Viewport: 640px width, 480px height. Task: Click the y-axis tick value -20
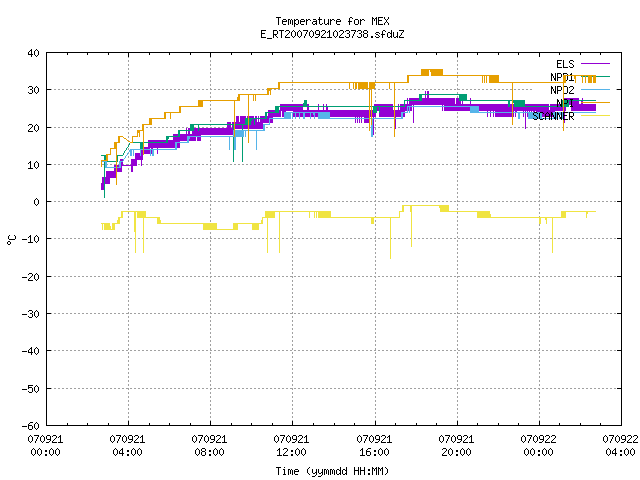(31, 277)
